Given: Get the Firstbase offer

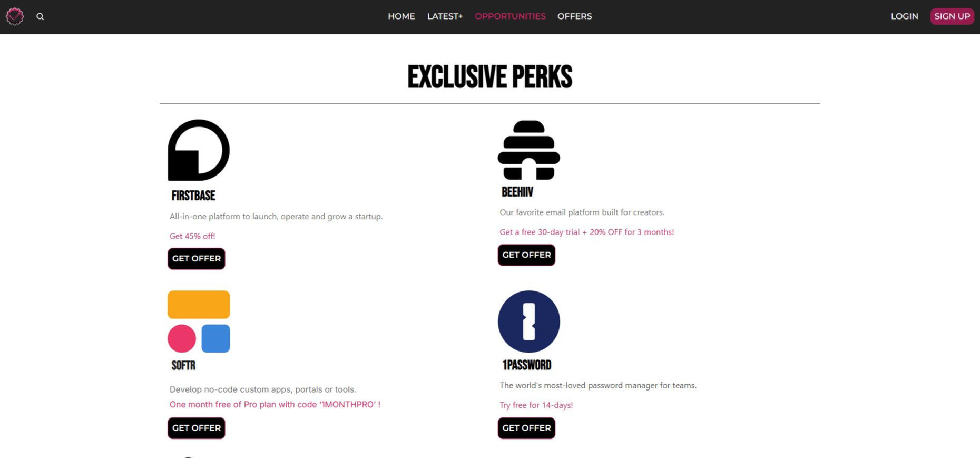Looking at the screenshot, I should 197,259.
